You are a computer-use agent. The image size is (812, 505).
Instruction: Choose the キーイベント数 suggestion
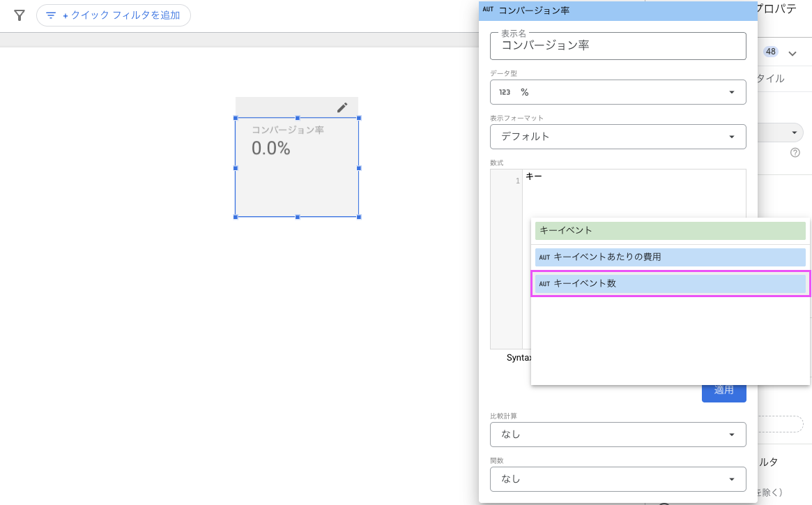click(670, 284)
